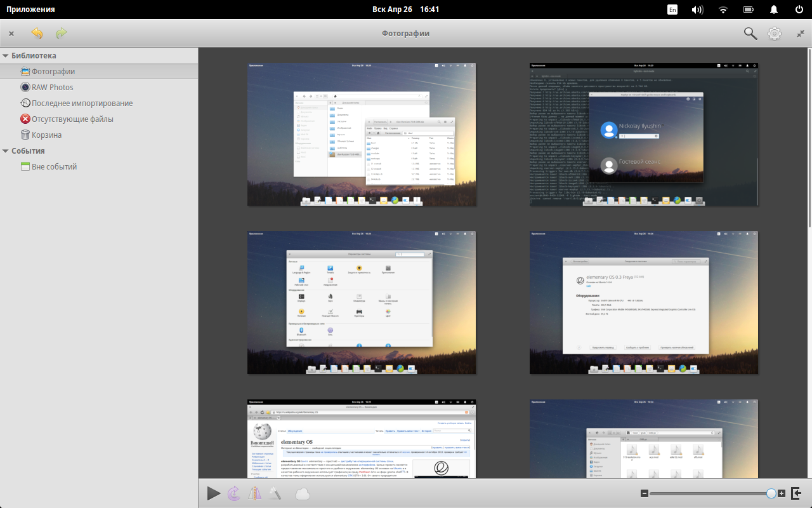Collapse the События section
Image resolution: width=812 pixels, height=508 pixels.
(x=6, y=151)
